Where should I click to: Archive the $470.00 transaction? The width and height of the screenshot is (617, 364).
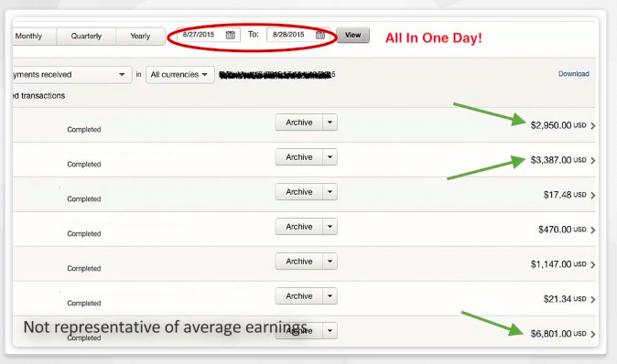(x=299, y=227)
